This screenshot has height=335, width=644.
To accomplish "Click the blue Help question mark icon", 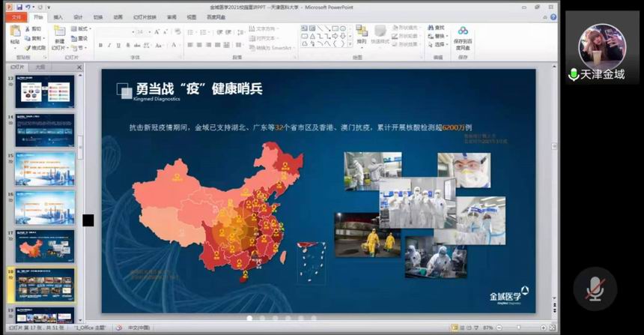I will tap(553, 17).
